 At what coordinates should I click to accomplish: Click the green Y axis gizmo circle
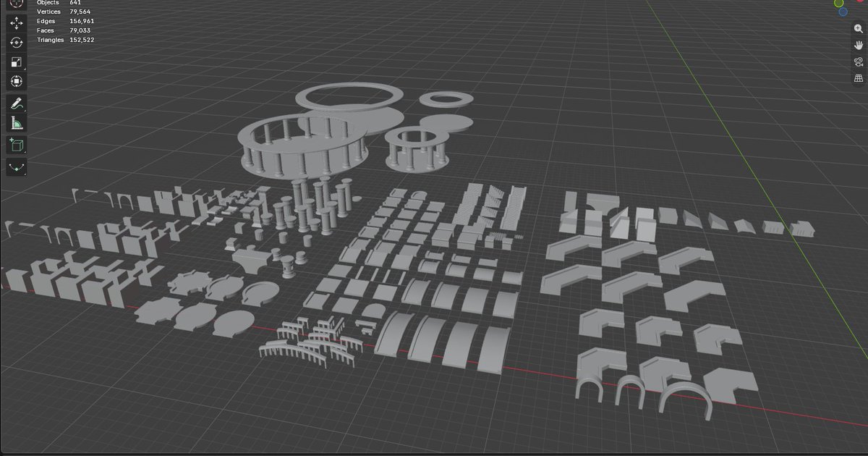839,3
